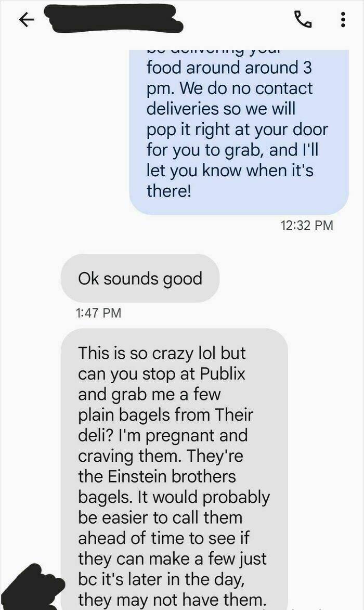Open the three-dot more options menu
The width and height of the screenshot is (364, 610).
coord(343,19)
